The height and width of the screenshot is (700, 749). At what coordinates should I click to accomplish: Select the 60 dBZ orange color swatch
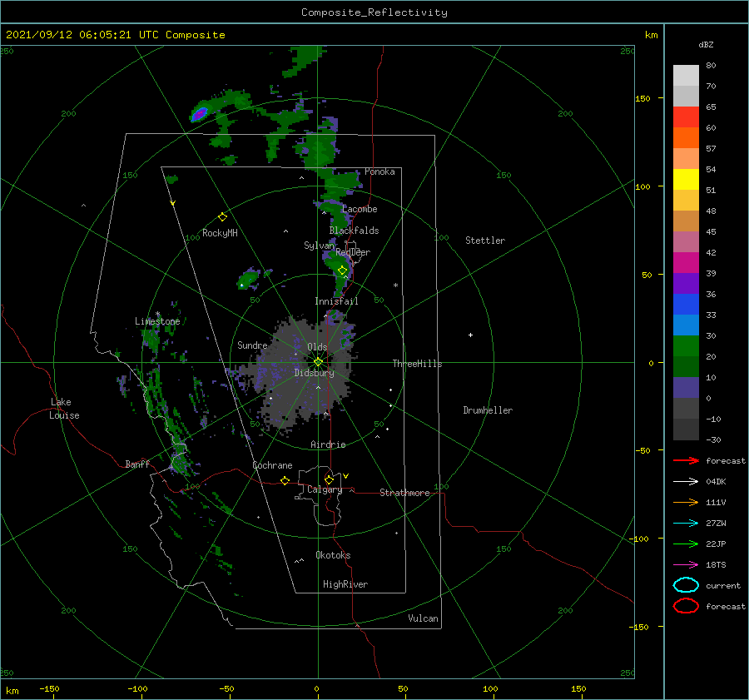[x=686, y=137]
